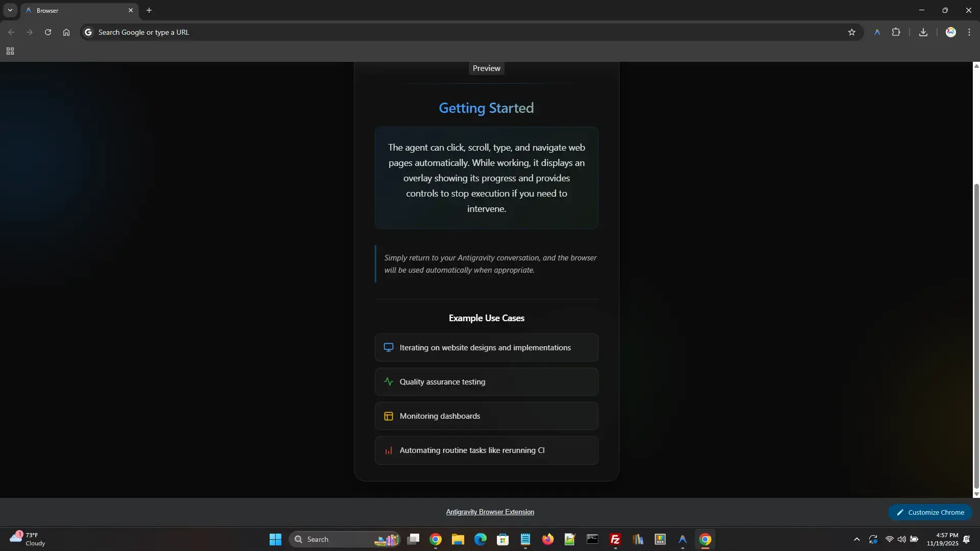Click the Chrome profile avatar
Screen dimensions: 980x551
click(950, 32)
